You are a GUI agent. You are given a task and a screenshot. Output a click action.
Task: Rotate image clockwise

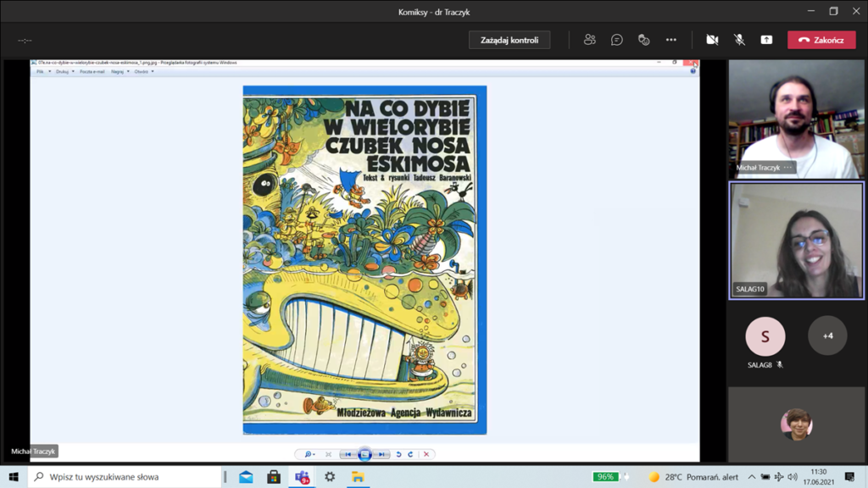pos(411,454)
